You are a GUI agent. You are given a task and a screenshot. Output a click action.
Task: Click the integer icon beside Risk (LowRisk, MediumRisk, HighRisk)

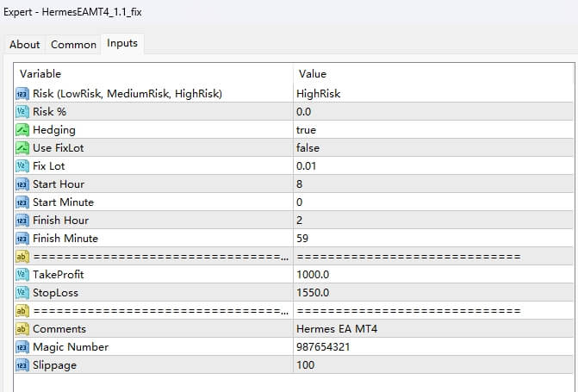coord(22,94)
